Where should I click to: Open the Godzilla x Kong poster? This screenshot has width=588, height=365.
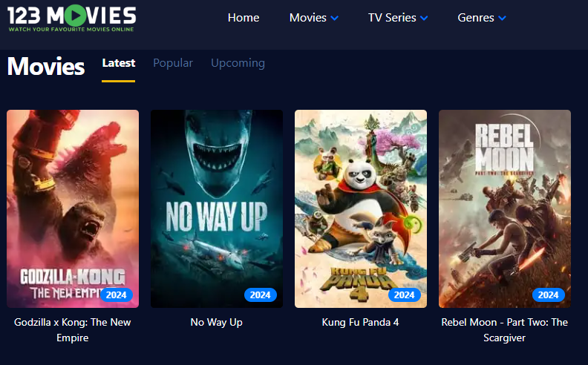(73, 208)
